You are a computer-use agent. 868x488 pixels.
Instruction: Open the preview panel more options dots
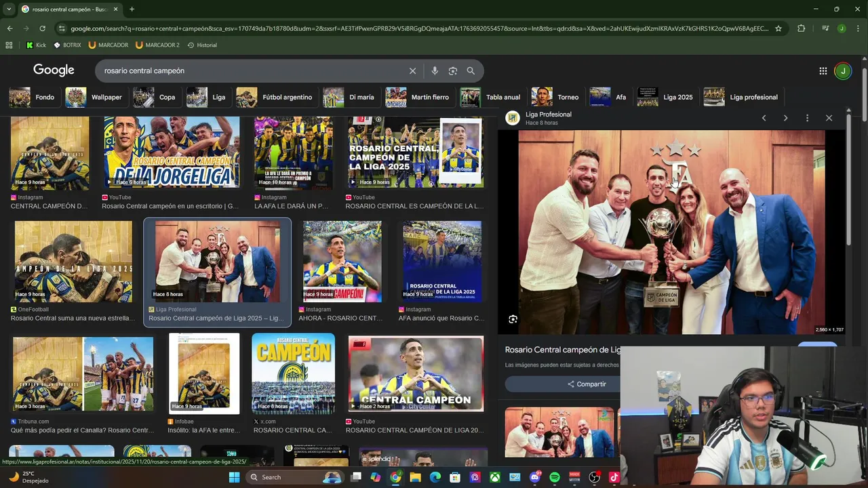tap(807, 118)
